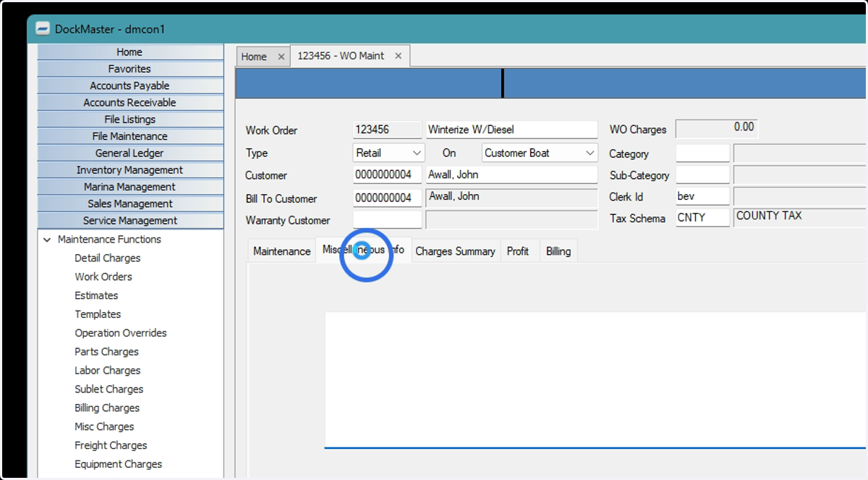This screenshot has height=480, width=868.
Task: Click the DockMaster app icon in title bar
Action: 43,30
